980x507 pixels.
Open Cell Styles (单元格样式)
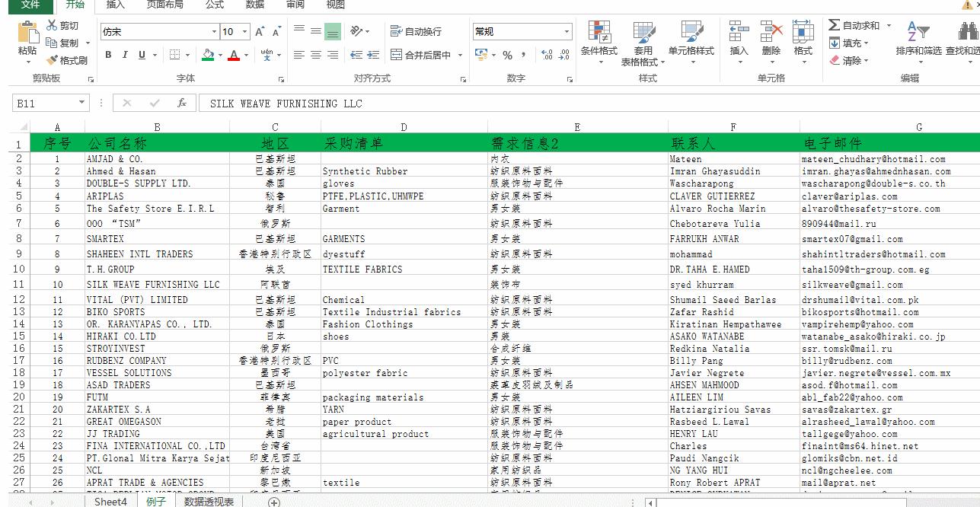(x=691, y=43)
